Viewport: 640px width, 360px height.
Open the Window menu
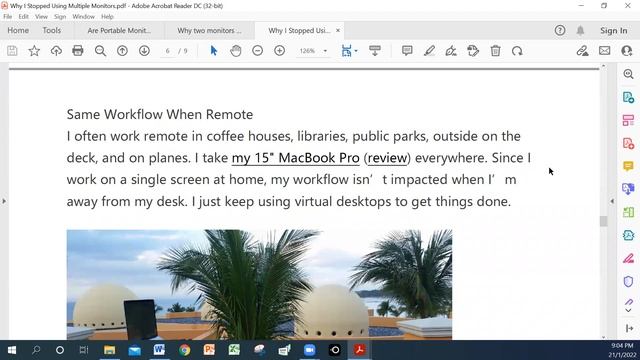[83, 17]
